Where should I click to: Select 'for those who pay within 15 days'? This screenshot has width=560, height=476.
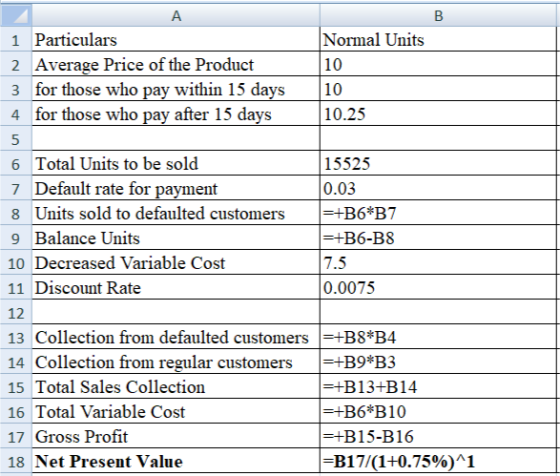[x=176, y=89]
